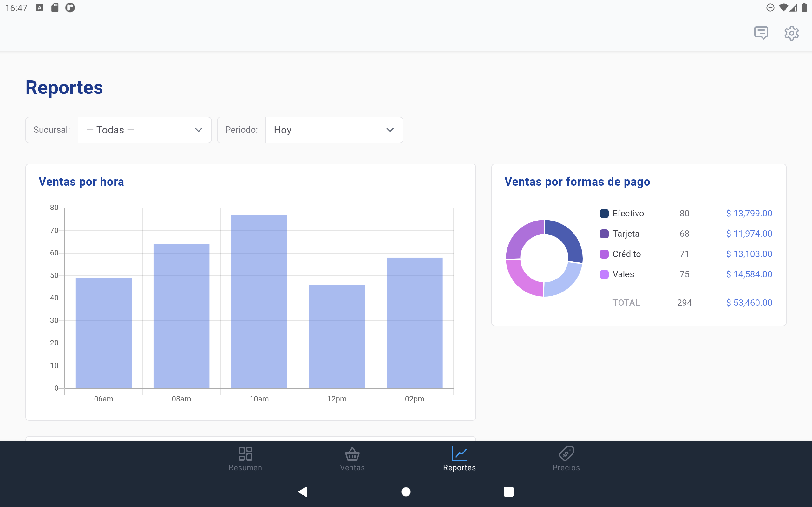Expand the Periodo Hoy dropdown
Viewport: 812px width, 507px height.
coord(334,130)
